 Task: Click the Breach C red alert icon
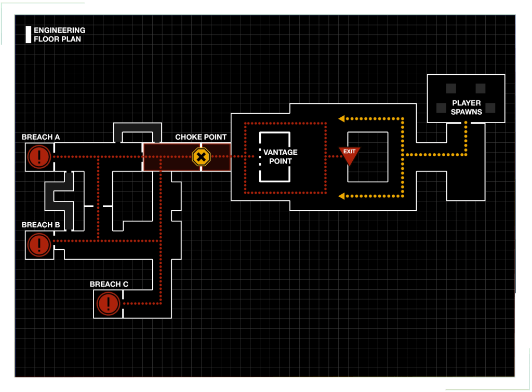tap(108, 304)
